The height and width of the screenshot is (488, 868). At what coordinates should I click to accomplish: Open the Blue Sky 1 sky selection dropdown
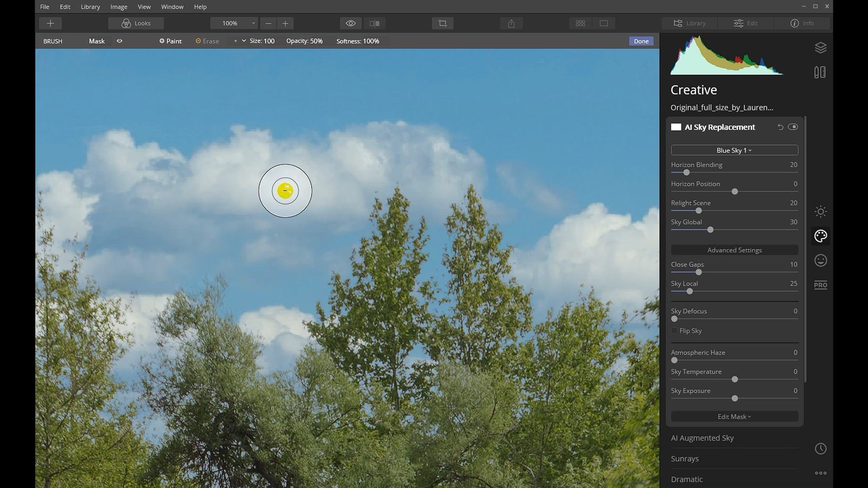coord(734,150)
